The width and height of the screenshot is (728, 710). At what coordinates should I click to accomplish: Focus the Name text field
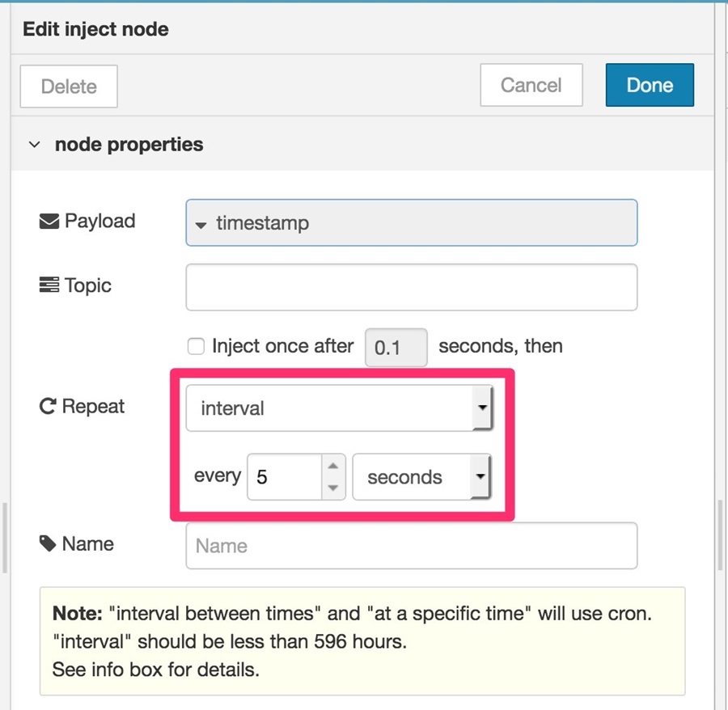412,546
